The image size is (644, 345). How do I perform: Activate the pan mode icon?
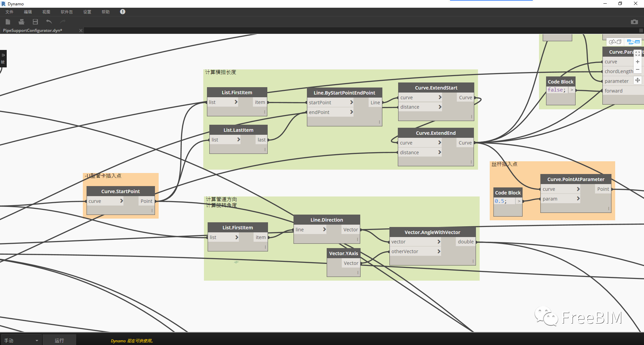point(638,80)
